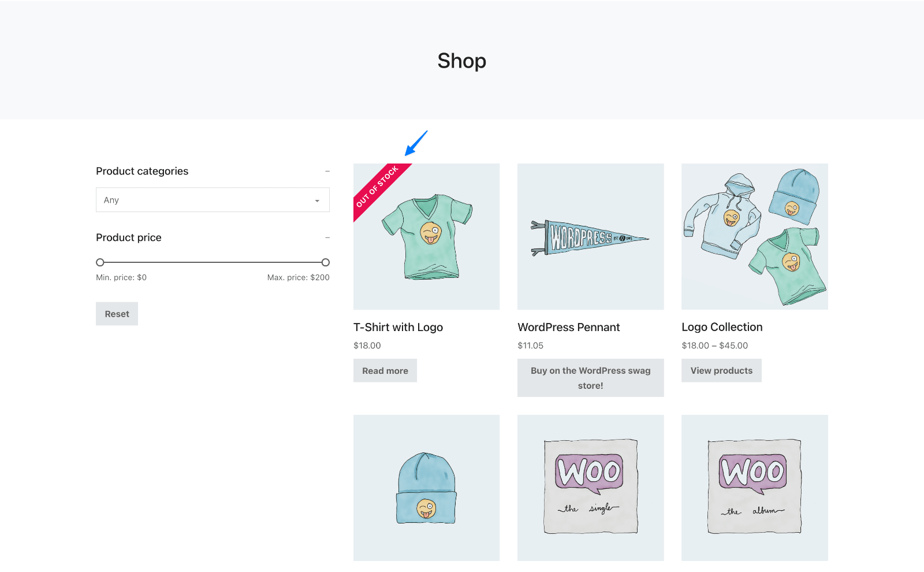Open the product categories Any dropdown
The width and height of the screenshot is (924, 572).
(213, 199)
